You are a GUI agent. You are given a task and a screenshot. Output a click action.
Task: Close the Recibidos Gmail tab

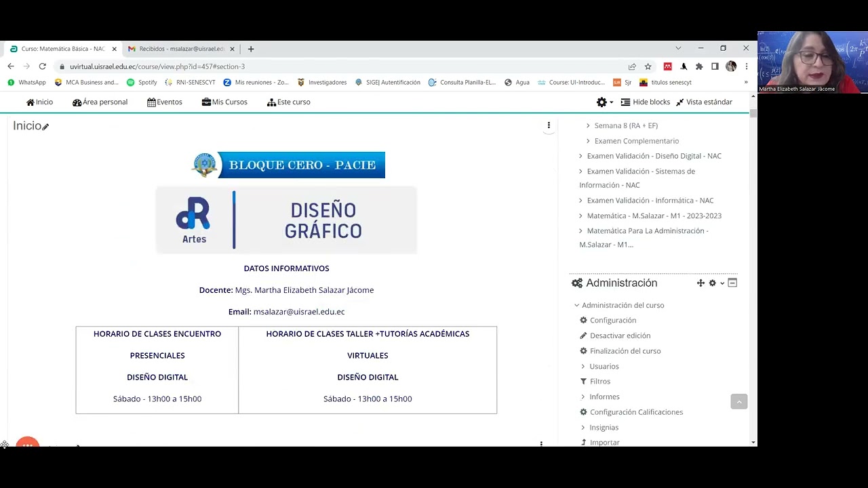coord(232,49)
